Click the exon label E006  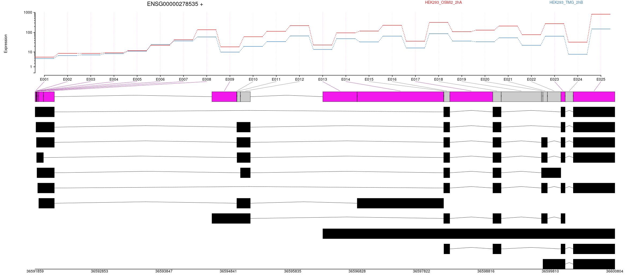[160, 79]
